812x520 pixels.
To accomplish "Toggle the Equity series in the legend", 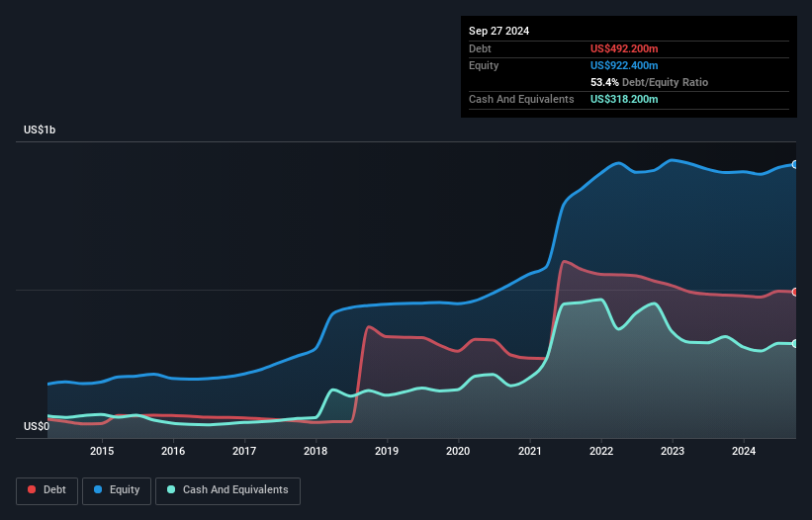I will click(x=117, y=490).
